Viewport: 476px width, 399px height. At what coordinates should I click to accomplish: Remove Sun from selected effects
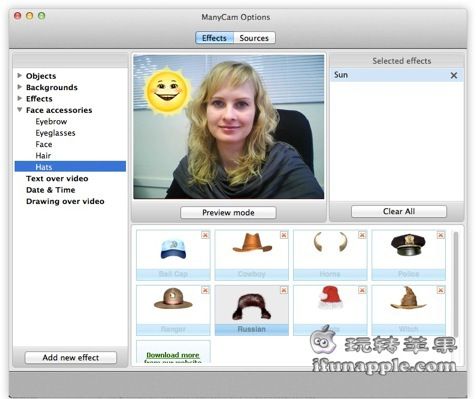click(454, 76)
